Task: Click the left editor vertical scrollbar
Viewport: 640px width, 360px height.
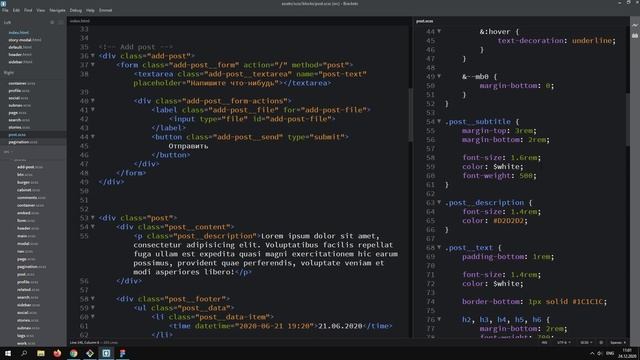Action: pos(410,115)
